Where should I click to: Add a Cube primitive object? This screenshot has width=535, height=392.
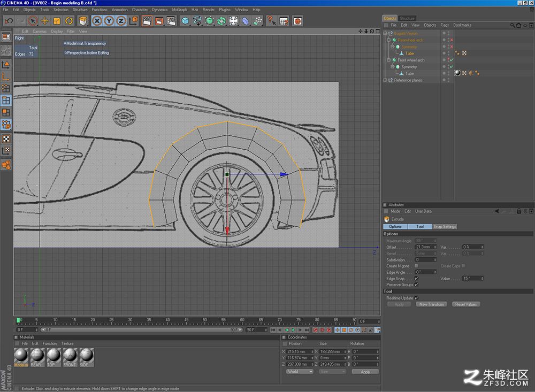(x=185, y=21)
